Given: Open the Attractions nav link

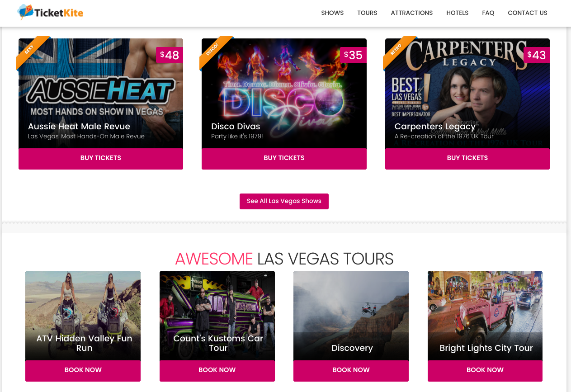Looking at the screenshot, I should click(x=412, y=13).
